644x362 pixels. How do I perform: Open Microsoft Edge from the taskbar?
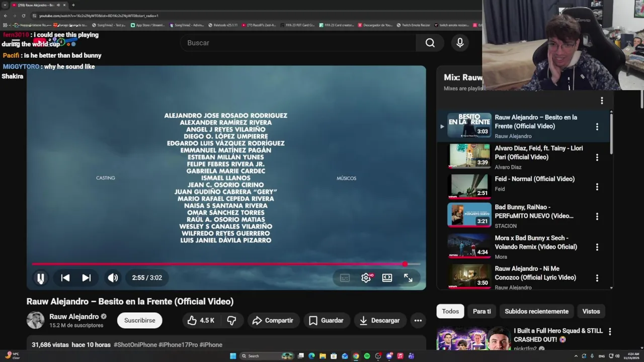click(x=311, y=356)
